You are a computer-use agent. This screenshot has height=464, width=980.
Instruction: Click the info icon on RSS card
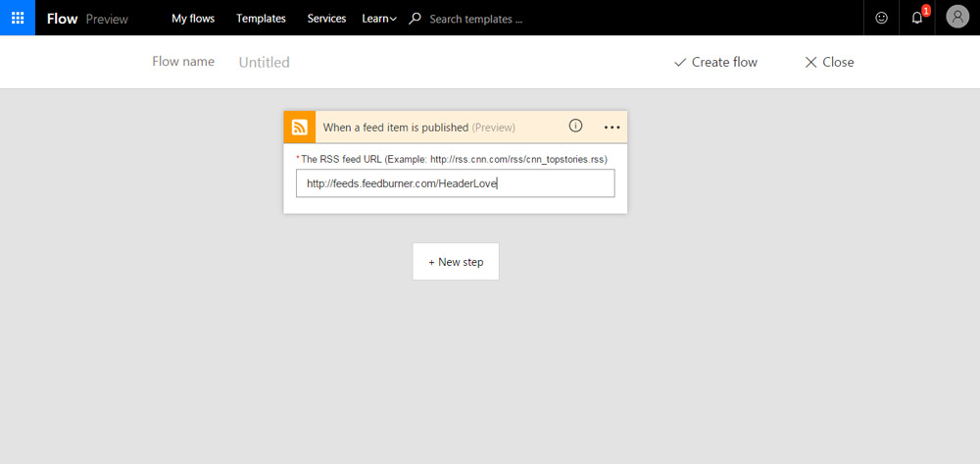575,126
